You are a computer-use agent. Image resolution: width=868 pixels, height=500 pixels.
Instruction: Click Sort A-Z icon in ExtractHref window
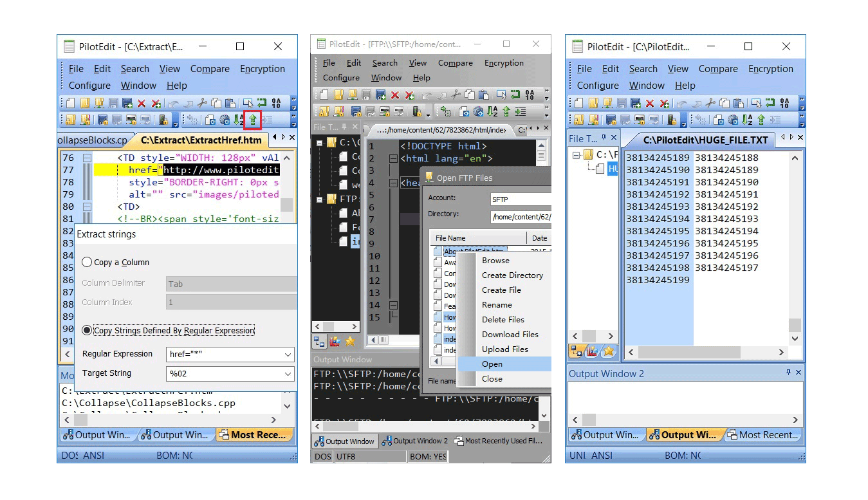[239, 120]
